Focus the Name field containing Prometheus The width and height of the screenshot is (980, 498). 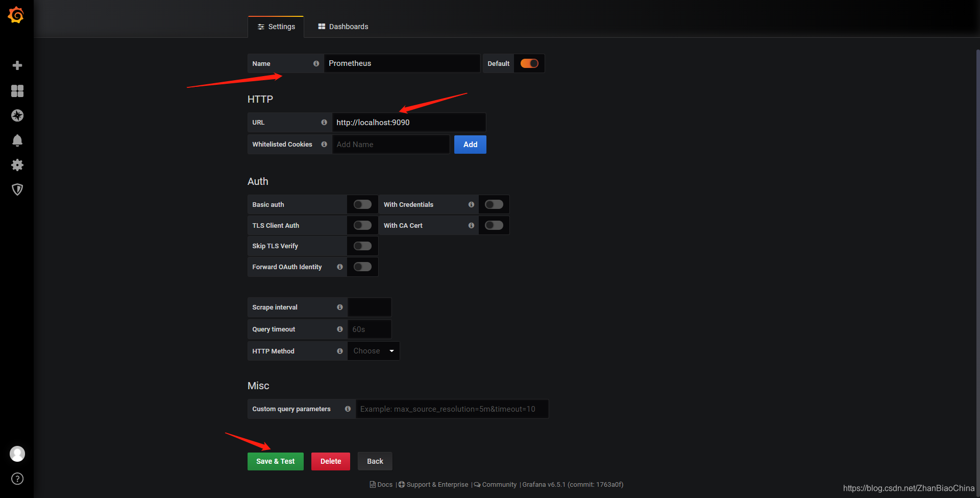point(402,63)
